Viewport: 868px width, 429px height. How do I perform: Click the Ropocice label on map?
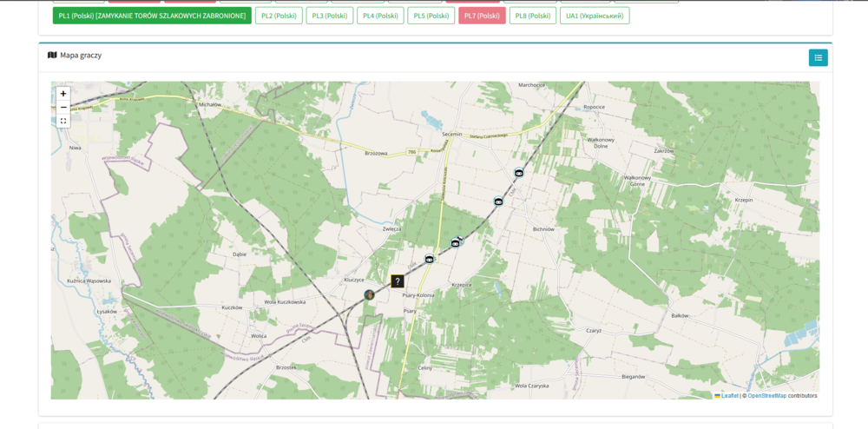pos(594,107)
